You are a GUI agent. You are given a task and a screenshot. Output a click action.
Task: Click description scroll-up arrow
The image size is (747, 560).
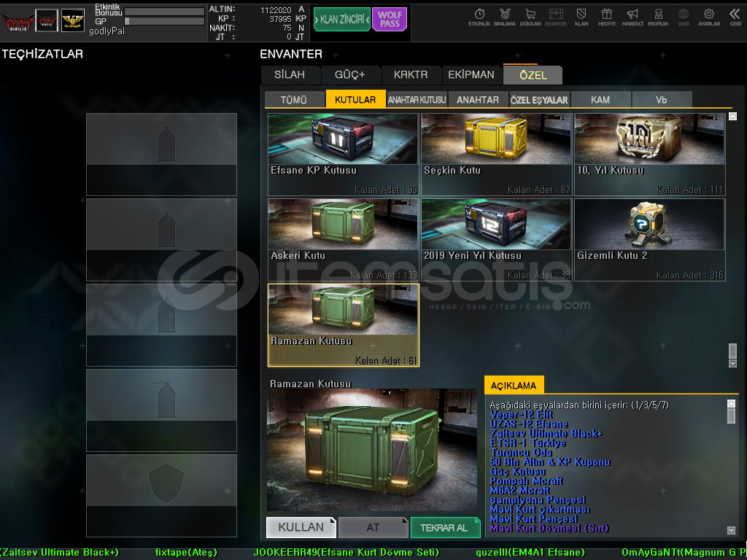(x=731, y=403)
